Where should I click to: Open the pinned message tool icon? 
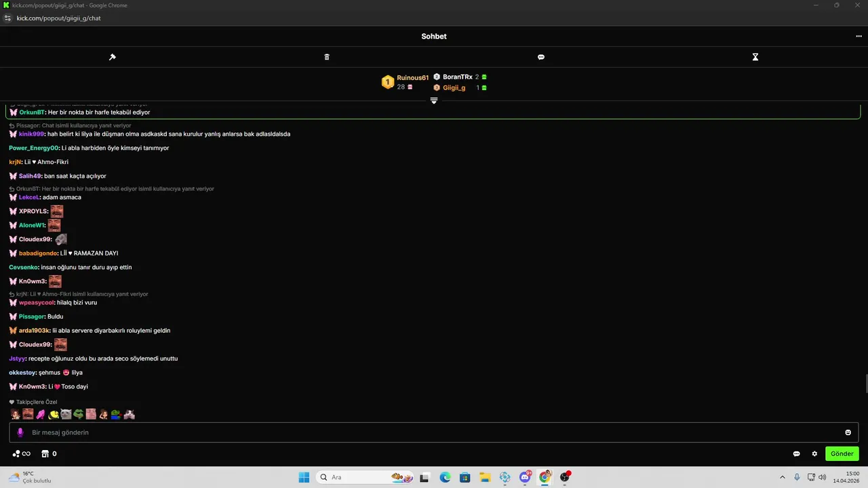[113, 57]
